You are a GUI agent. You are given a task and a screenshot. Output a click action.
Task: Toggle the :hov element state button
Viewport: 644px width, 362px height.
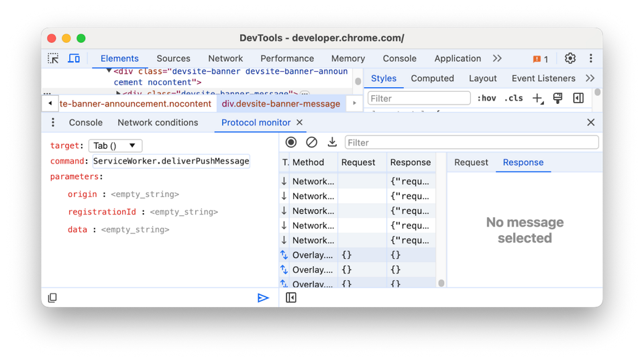486,99
